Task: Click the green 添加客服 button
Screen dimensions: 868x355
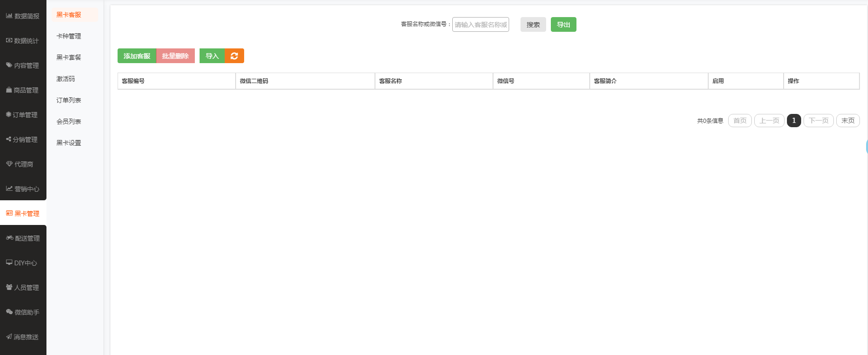Action: click(137, 56)
